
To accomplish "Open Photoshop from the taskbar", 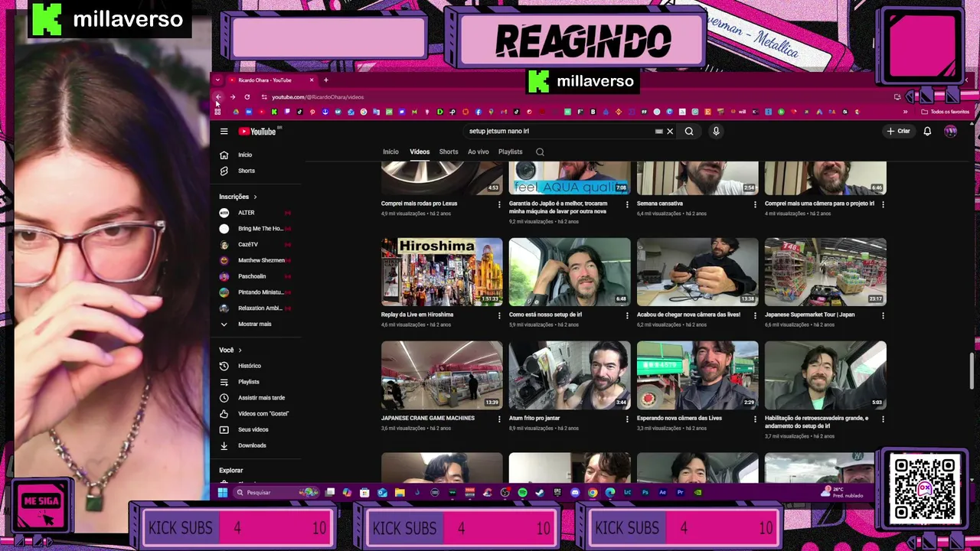I will (645, 493).
